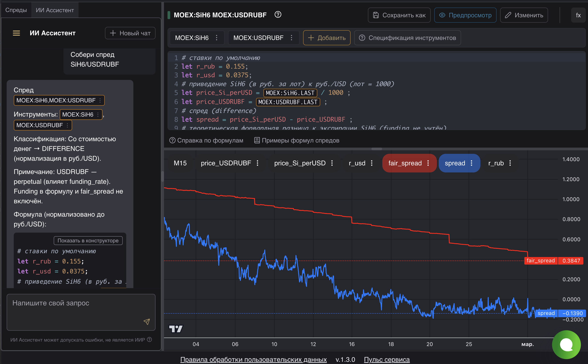Click the 1.4000 value on the price axis
This screenshot has width=588, height=364.
coord(571,159)
